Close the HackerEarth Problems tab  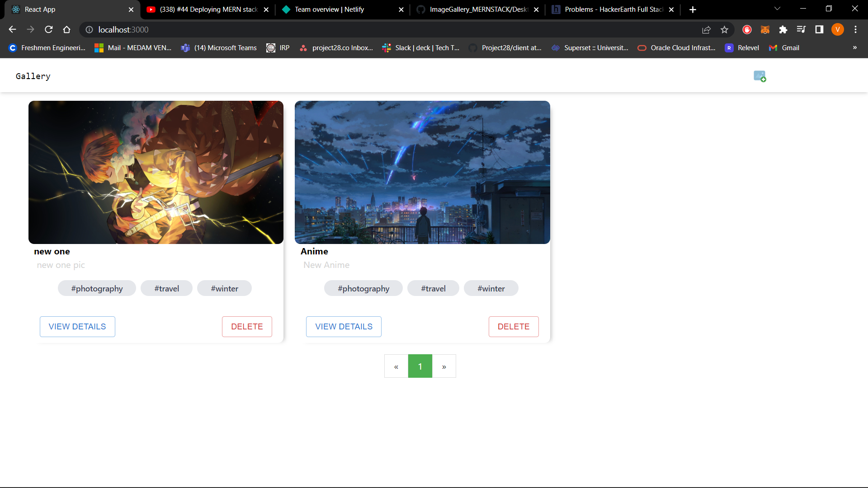click(671, 9)
